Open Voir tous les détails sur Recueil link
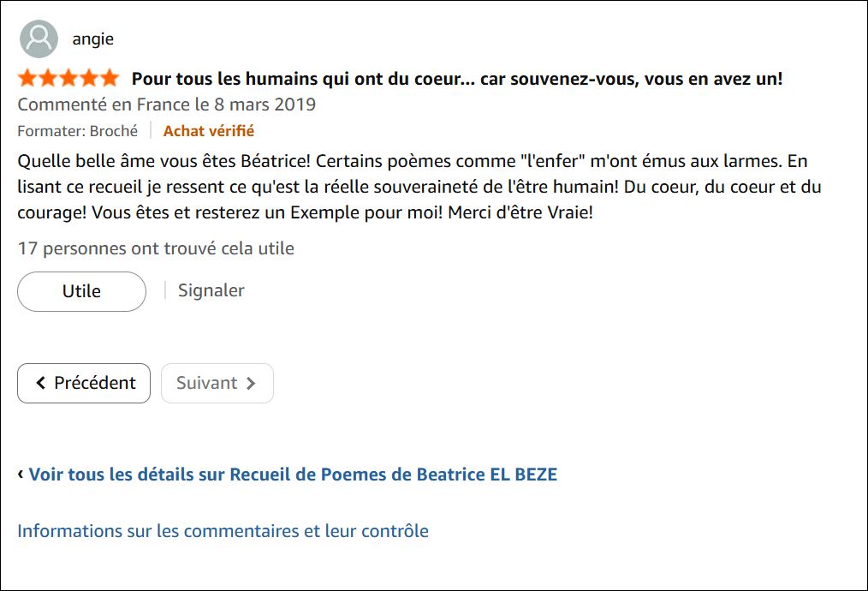Screen dimensions: 868x591 293,474
